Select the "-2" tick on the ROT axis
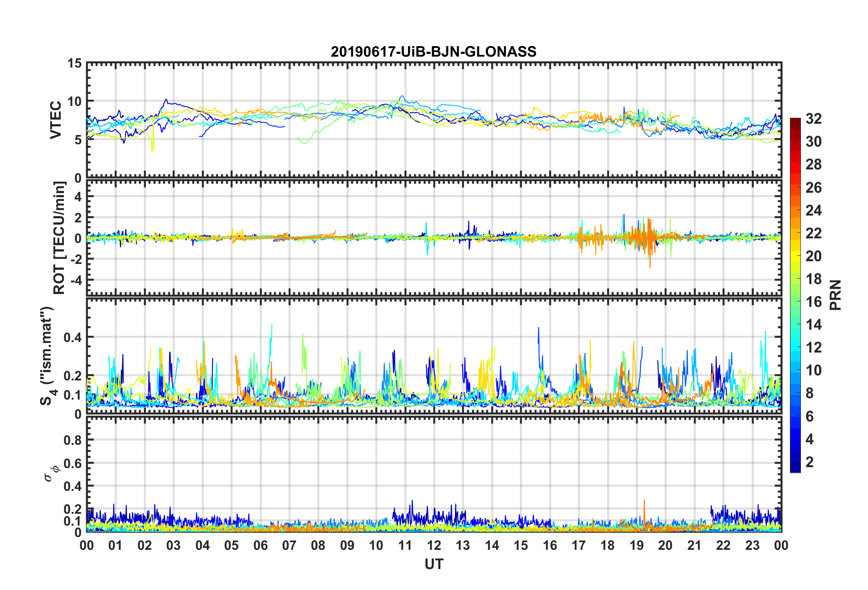 (x=76, y=259)
